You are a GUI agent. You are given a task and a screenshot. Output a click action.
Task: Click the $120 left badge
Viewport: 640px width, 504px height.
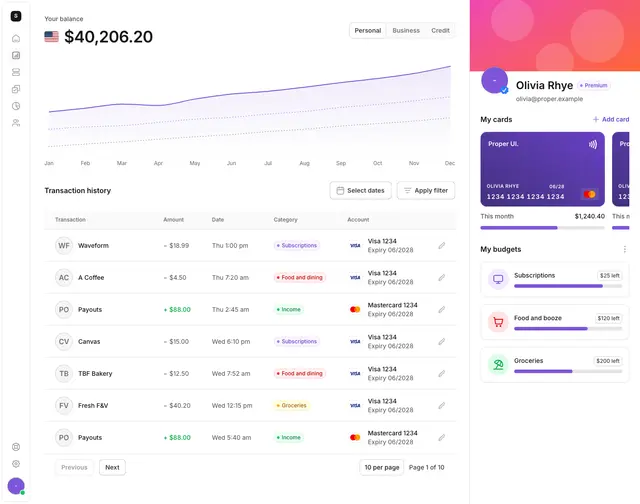[x=608, y=318]
